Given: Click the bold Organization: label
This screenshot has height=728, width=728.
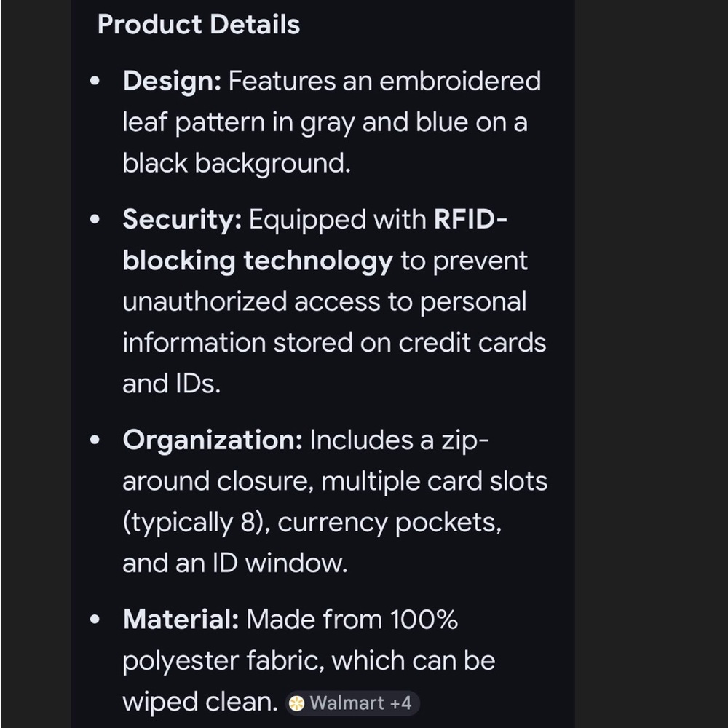Looking at the screenshot, I should [213, 440].
